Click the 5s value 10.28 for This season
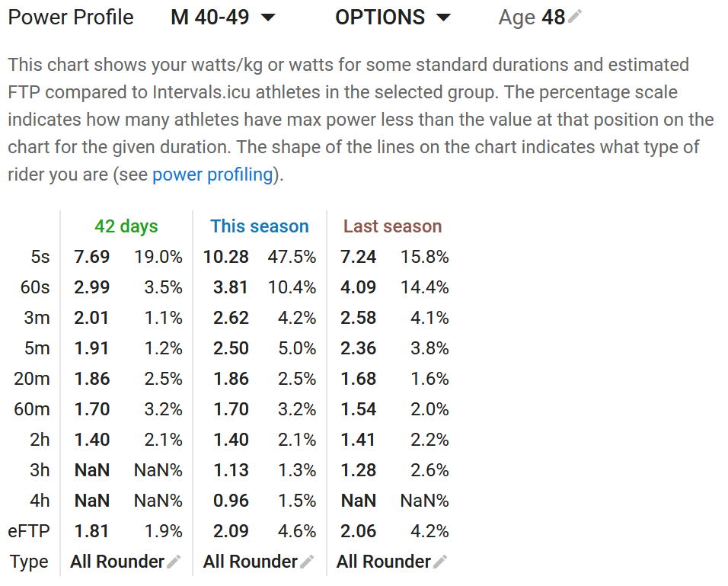Screen dimensions: 728x586 [226, 257]
